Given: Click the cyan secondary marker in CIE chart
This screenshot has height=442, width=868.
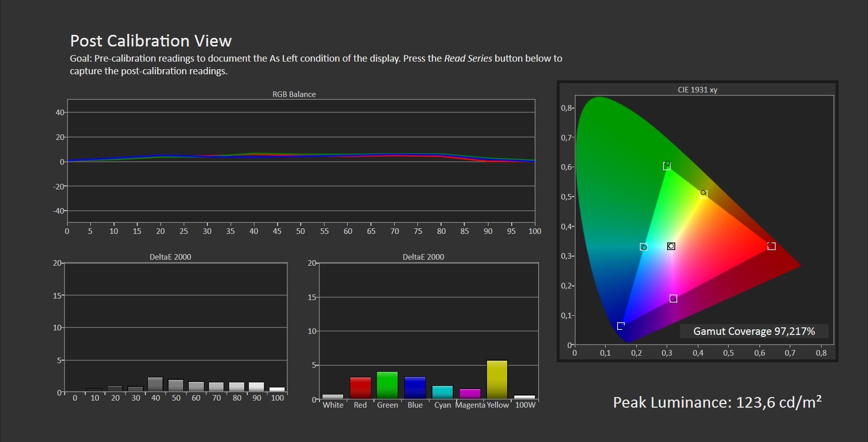Looking at the screenshot, I should point(643,247).
